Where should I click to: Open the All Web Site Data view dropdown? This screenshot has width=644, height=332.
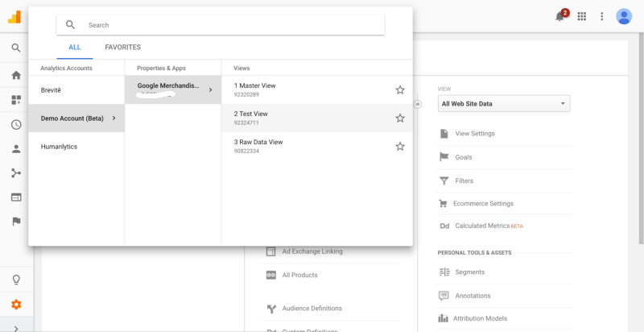(x=503, y=104)
